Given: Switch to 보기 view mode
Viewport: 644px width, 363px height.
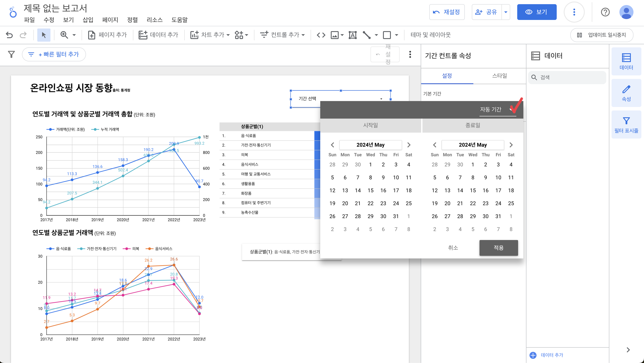Looking at the screenshot, I should pyautogui.click(x=537, y=12).
